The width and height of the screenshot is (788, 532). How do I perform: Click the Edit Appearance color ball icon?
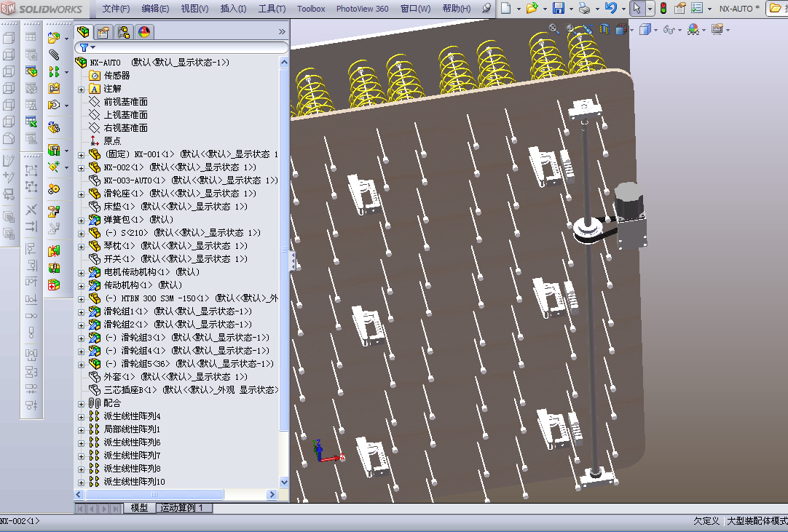[x=693, y=30]
